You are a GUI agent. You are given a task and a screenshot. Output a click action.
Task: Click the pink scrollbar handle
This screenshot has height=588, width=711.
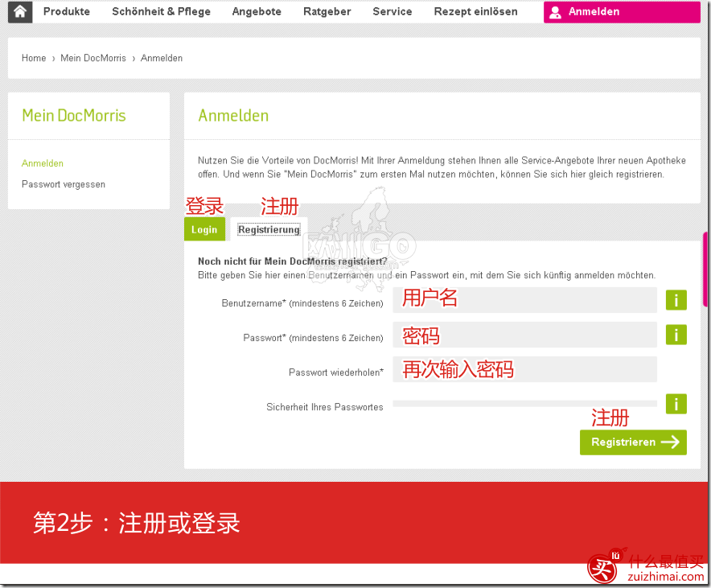(705, 269)
